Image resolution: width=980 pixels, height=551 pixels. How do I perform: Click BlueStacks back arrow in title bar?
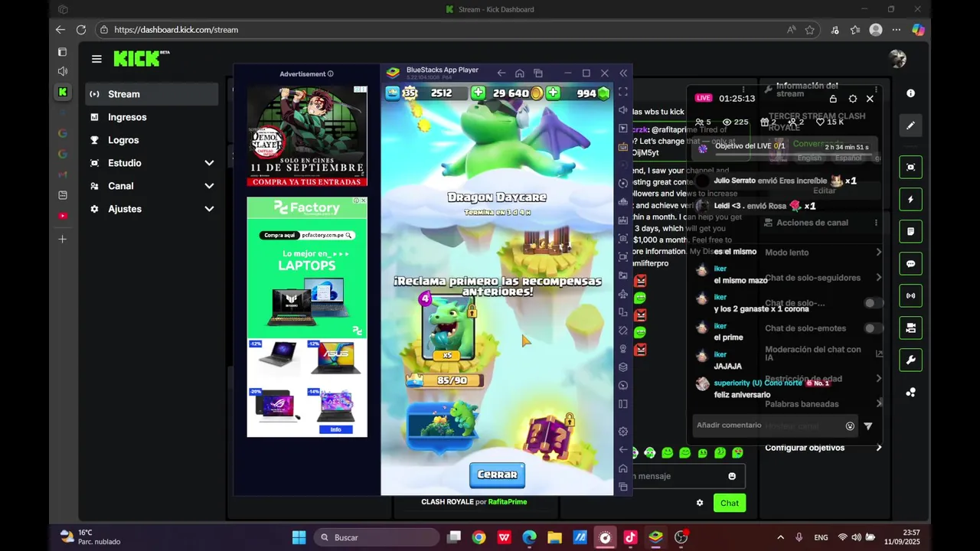[x=501, y=73]
